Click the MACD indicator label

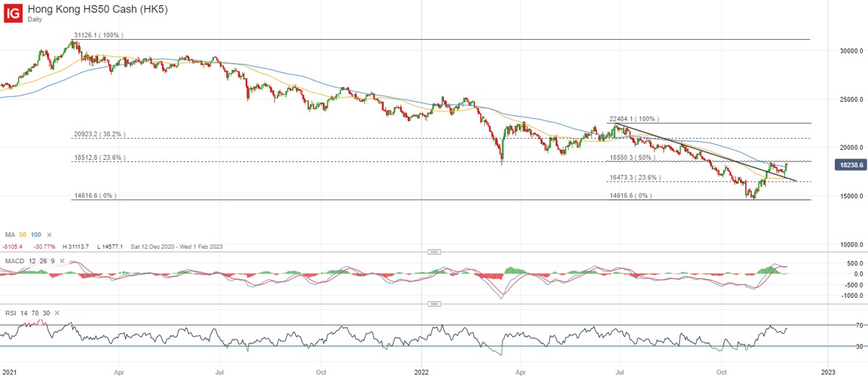pos(14,261)
